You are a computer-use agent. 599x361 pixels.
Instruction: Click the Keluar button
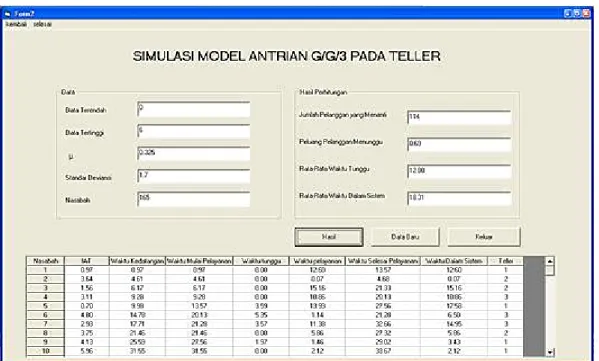pos(484,237)
